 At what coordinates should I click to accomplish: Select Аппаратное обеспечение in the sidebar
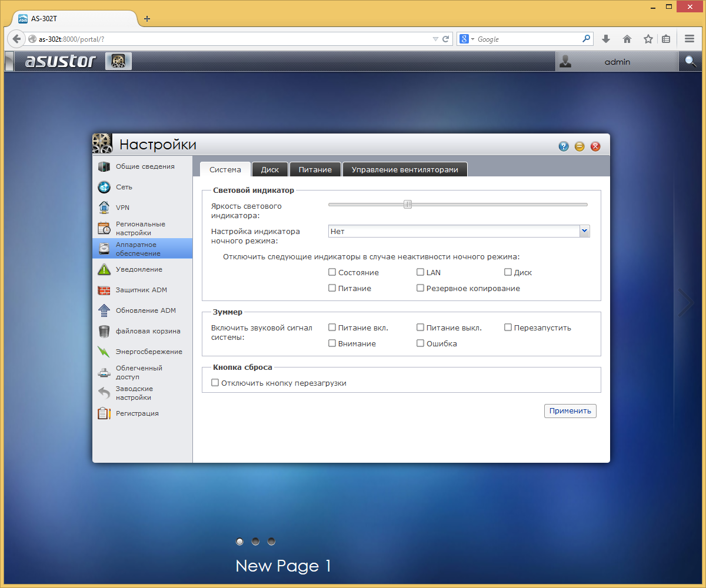point(142,249)
